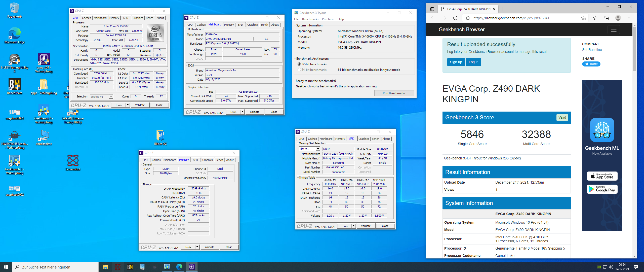Launch E-LEET Tuning Utility X shortcut
This screenshot has width=644, height=272.
coord(14,63)
